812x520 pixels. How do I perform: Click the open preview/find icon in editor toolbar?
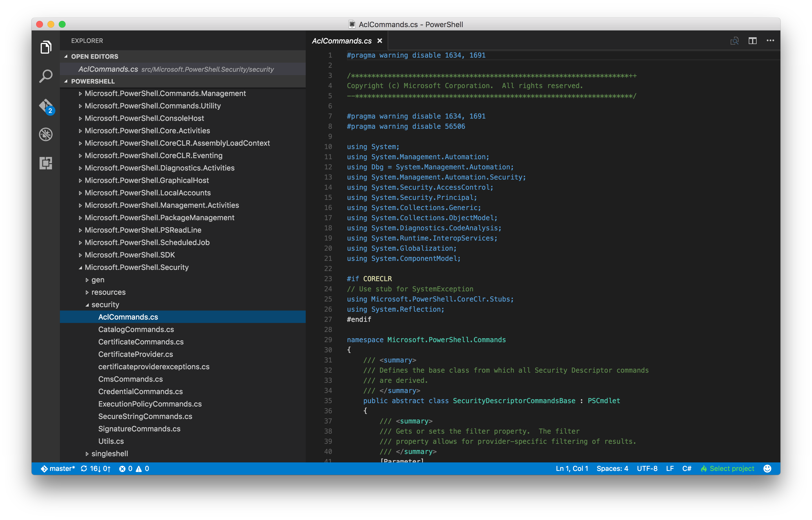point(734,41)
